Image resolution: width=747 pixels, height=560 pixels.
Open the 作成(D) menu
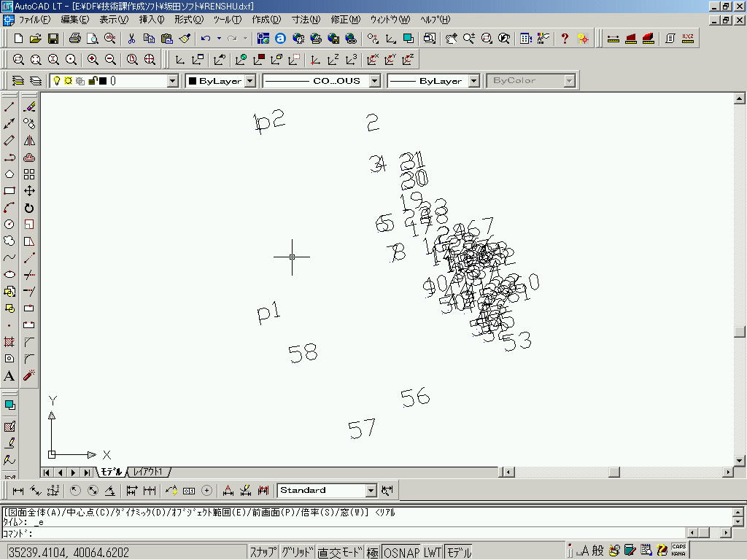tap(266, 20)
